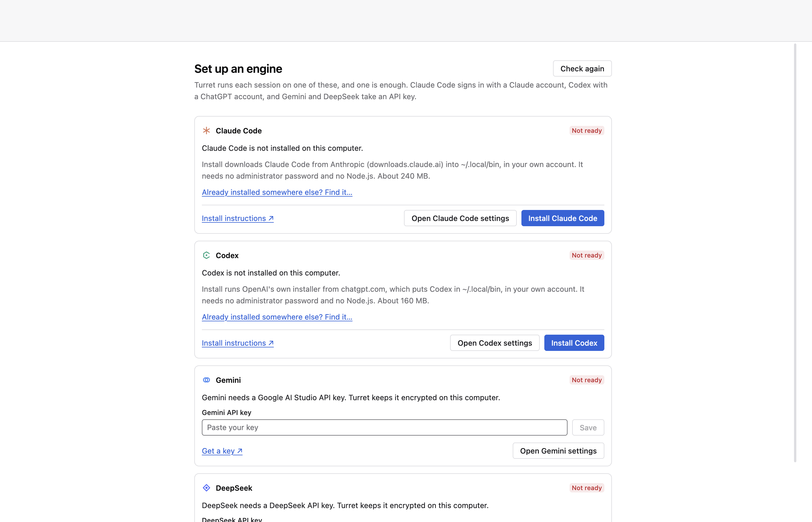Viewport: 812px width, 522px height.
Task: Install Codex engine
Action: (574, 343)
